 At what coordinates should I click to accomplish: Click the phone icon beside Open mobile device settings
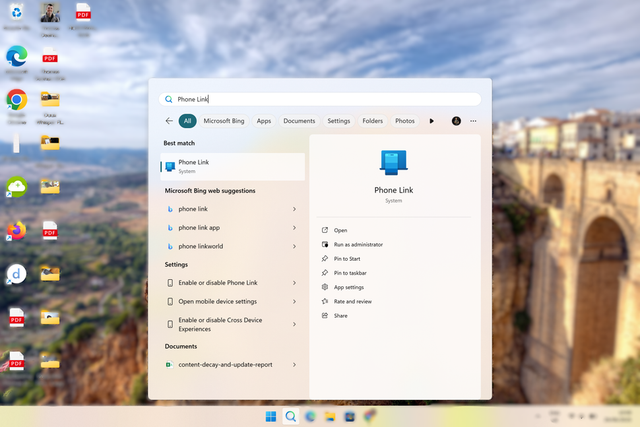tap(170, 302)
